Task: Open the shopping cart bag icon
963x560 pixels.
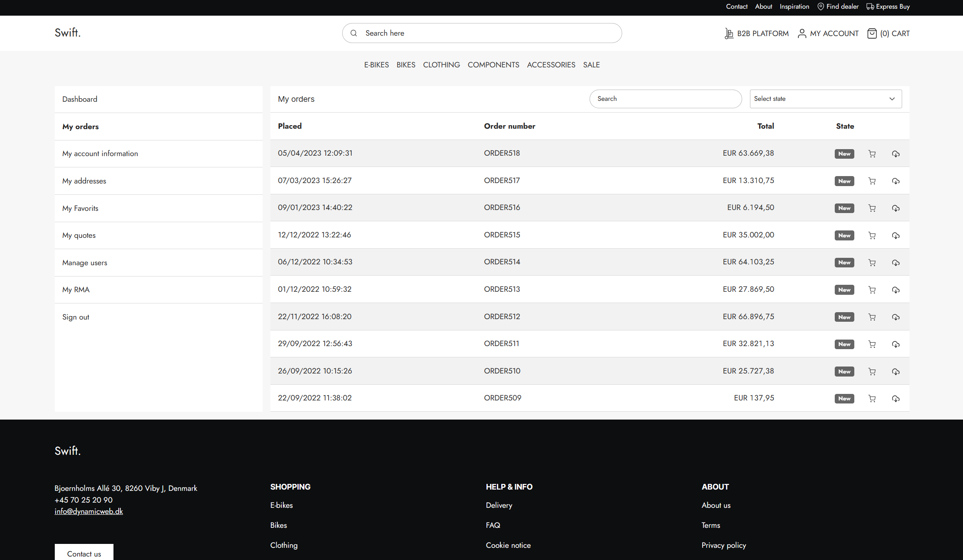Action: 872,33
